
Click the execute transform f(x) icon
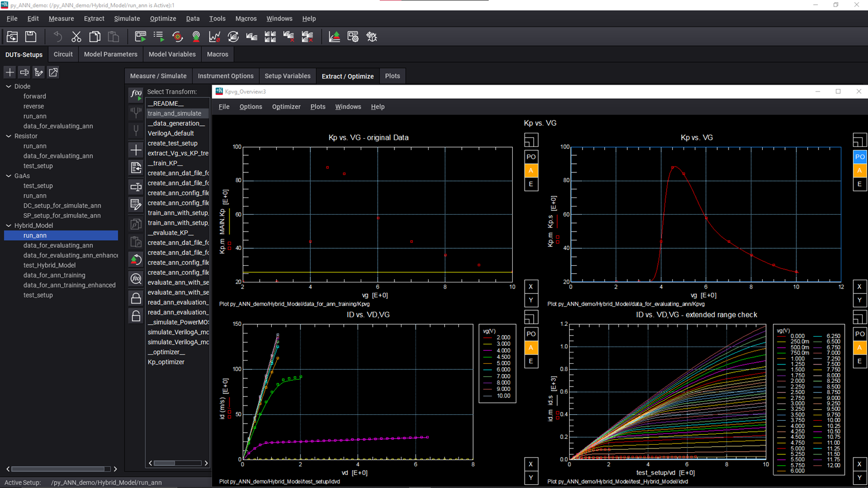pyautogui.click(x=136, y=94)
